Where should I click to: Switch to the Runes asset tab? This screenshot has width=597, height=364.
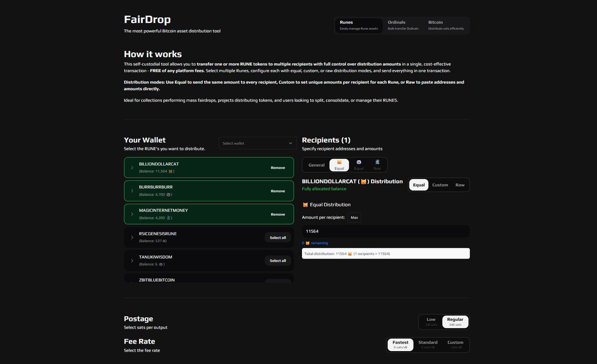(x=359, y=25)
